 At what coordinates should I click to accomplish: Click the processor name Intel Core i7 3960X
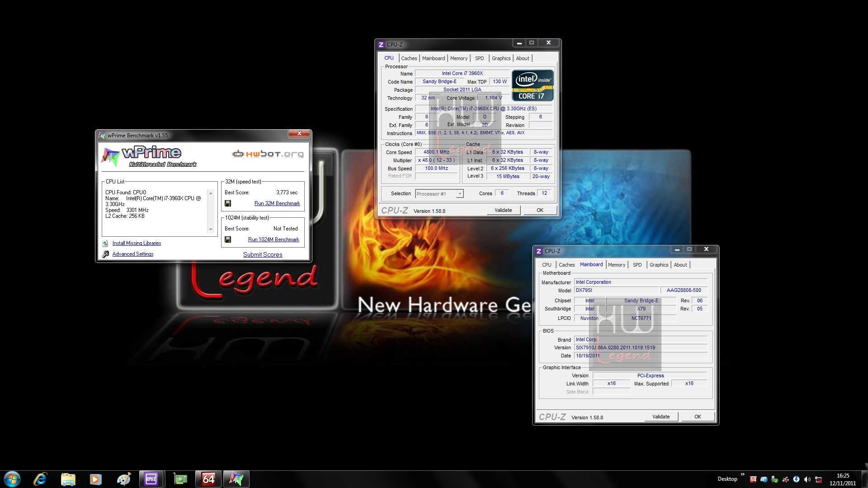(x=462, y=73)
